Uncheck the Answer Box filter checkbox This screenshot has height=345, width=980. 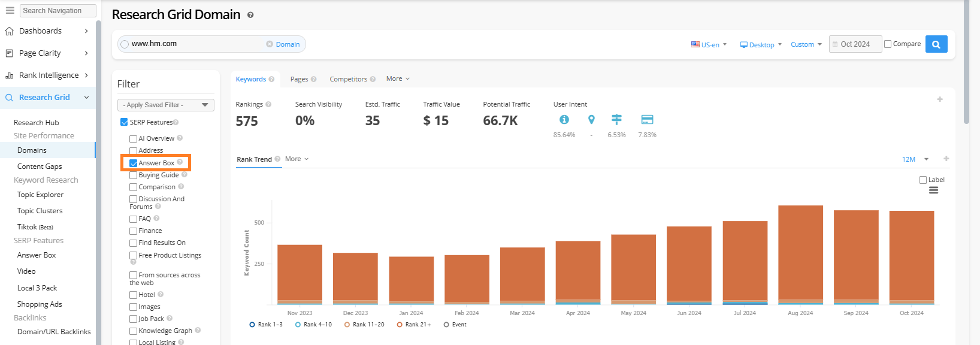[x=134, y=163]
